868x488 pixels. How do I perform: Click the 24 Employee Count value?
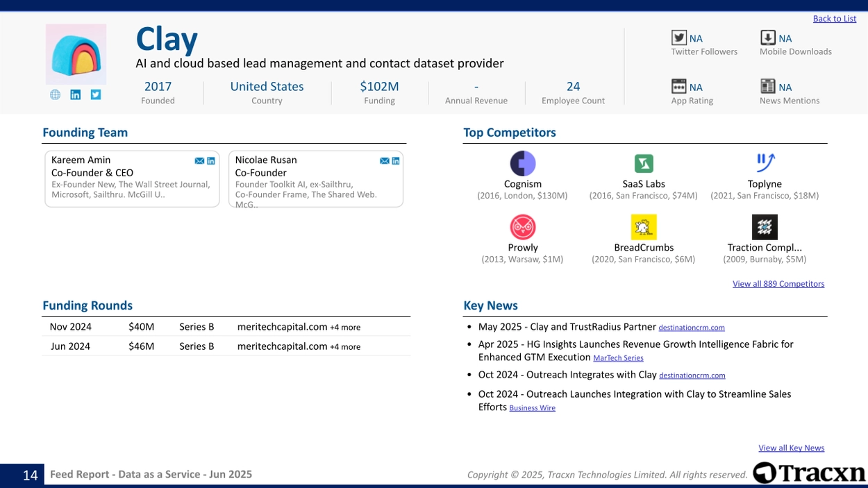[573, 87]
